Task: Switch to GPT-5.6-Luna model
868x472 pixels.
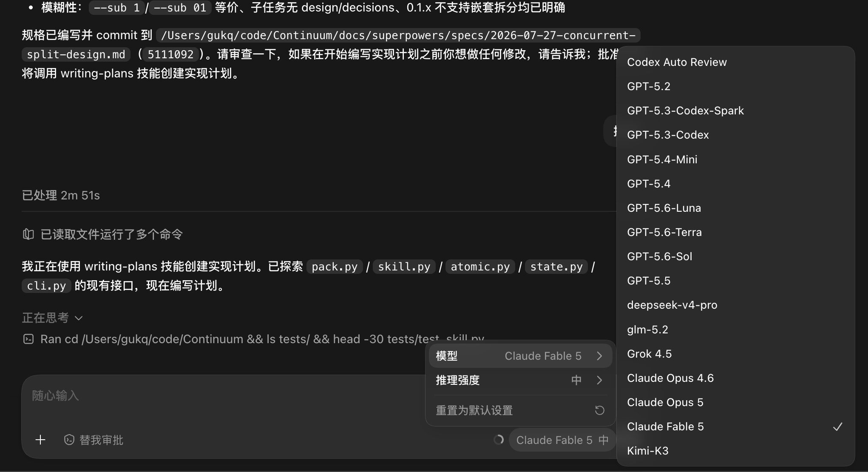Action: coord(735,208)
